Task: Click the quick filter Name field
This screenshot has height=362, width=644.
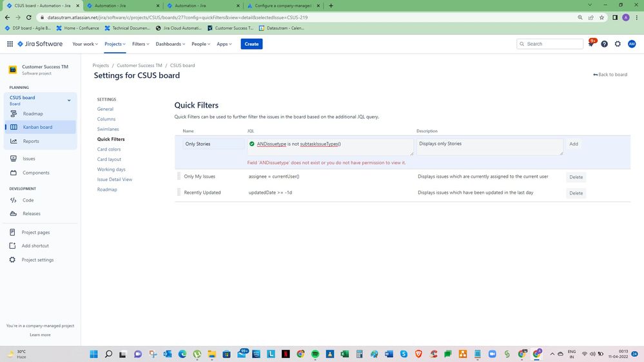Action: click(x=213, y=144)
